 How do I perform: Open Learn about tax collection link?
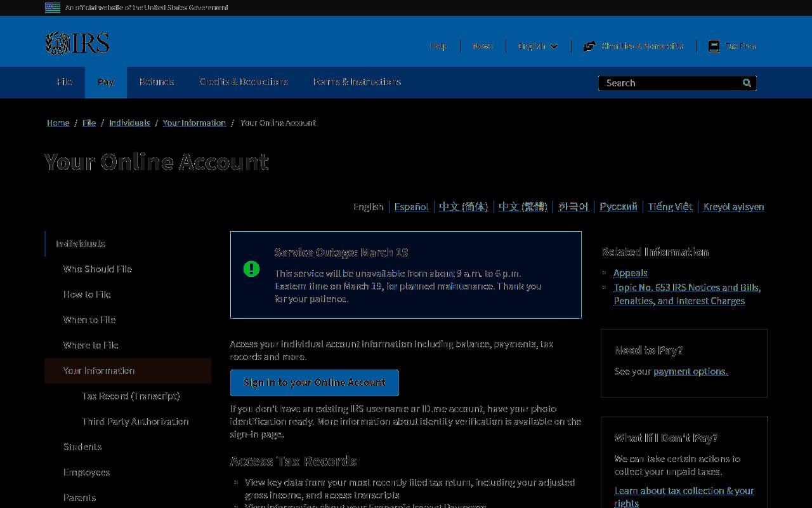coord(684,497)
